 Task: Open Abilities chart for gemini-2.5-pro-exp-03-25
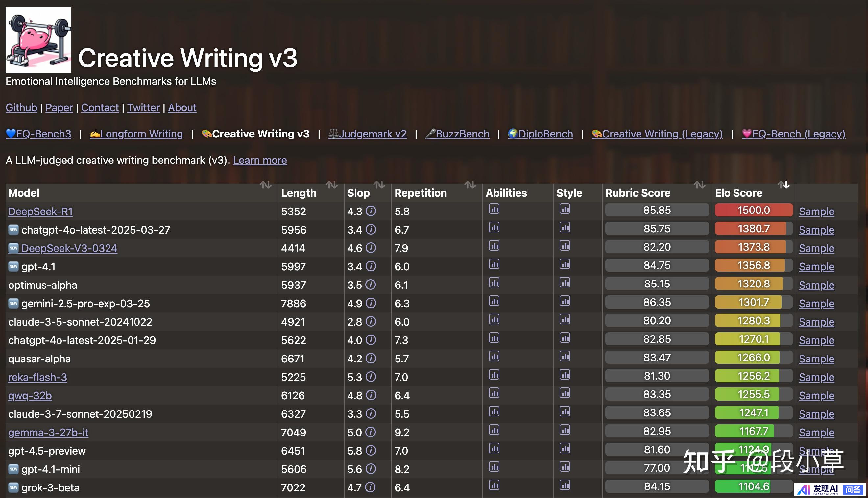(x=494, y=301)
